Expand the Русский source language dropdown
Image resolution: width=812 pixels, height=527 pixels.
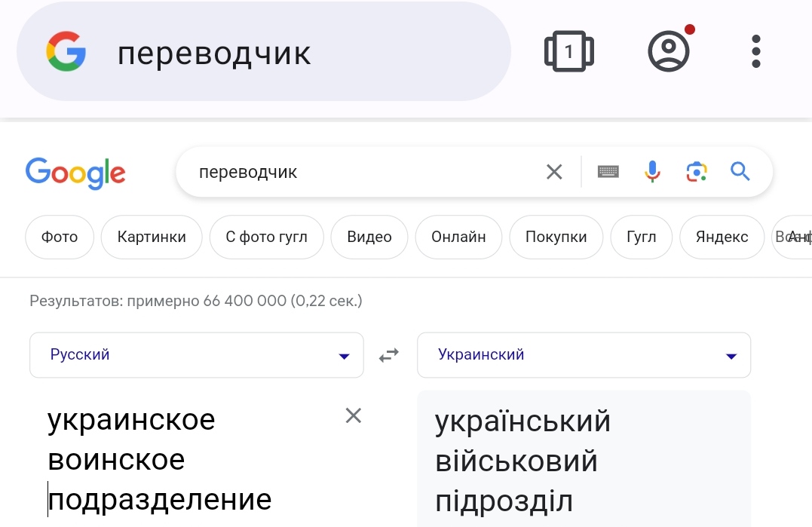tap(197, 355)
